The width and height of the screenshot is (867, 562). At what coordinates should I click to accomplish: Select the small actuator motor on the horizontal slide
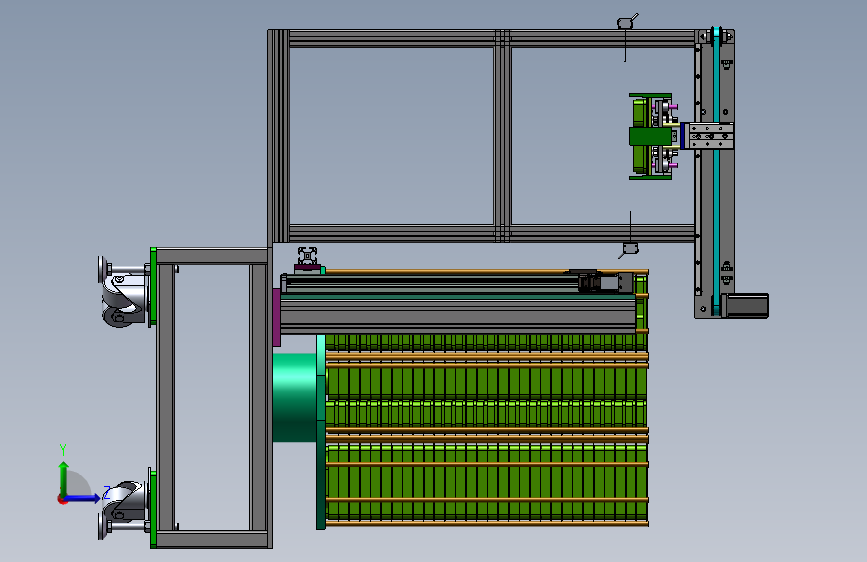click(x=605, y=282)
